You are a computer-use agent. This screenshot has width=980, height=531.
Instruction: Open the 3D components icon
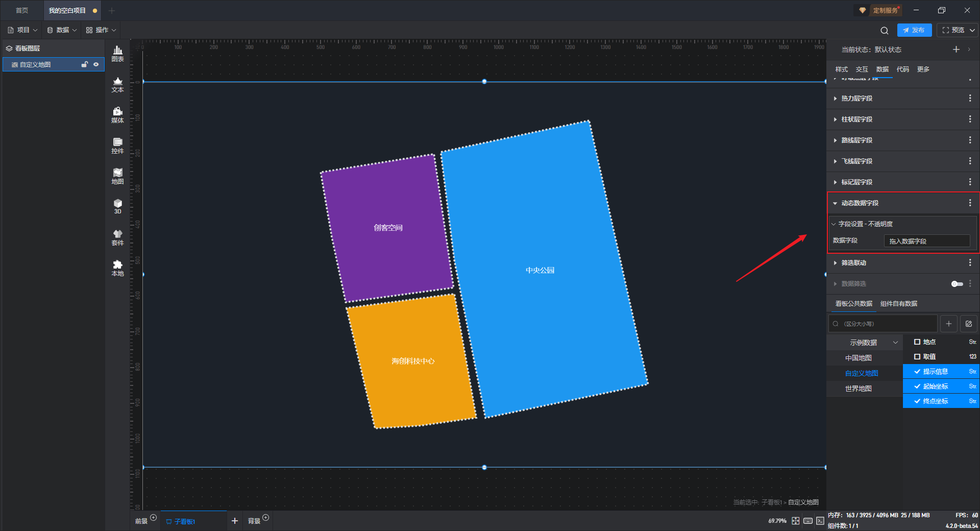[x=117, y=206]
